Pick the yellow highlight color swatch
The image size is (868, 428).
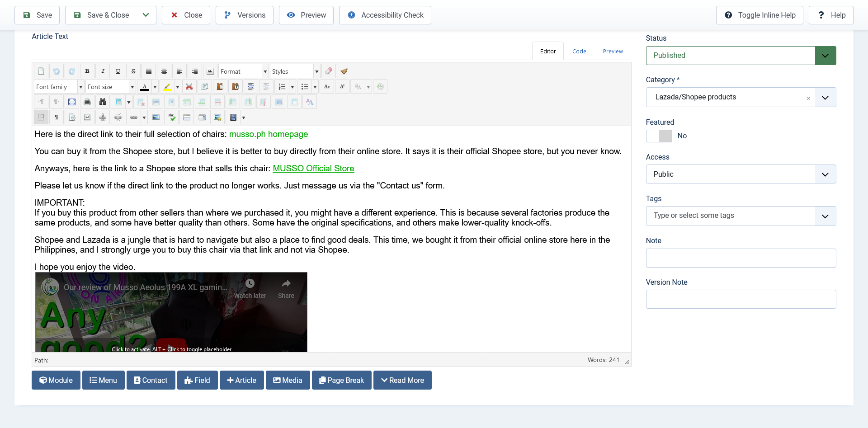[x=167, y=87]
